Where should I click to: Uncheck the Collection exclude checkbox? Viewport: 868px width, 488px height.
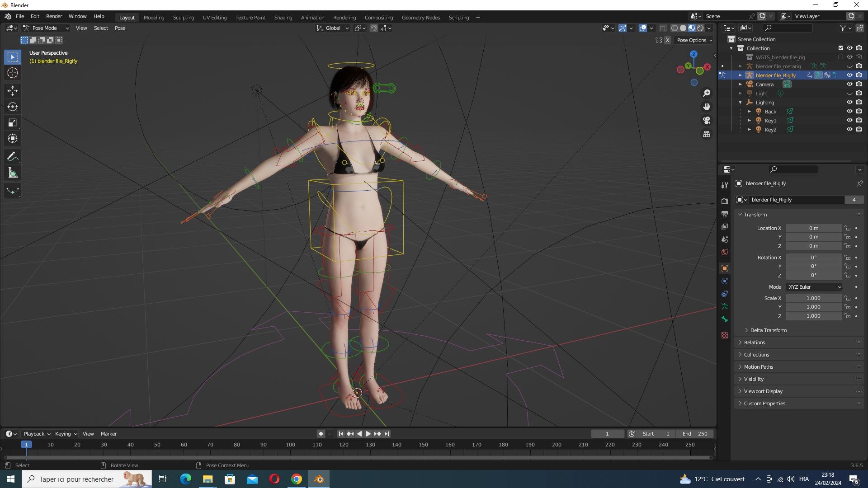click(x=841, y=48)
